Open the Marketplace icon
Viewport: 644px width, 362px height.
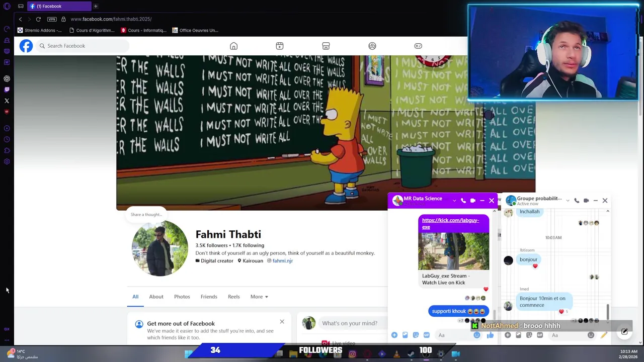(x=326, y=46)
